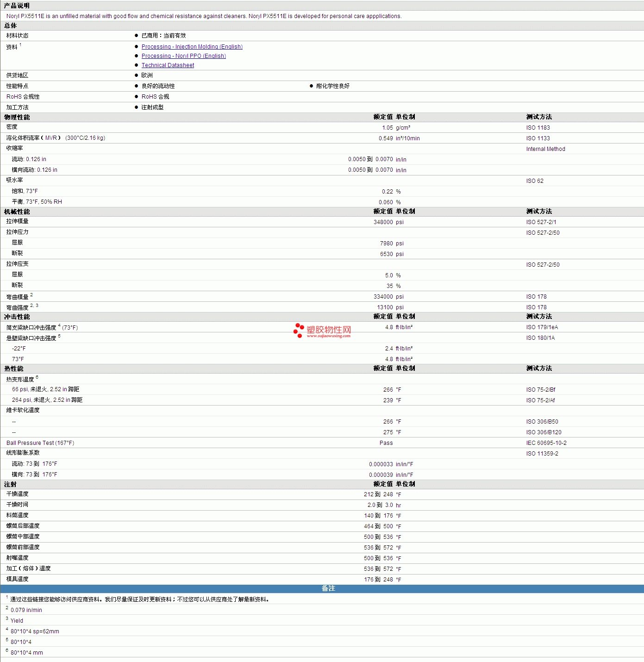Open Processing - Injection Molding (English) link

tap(192, 47)
